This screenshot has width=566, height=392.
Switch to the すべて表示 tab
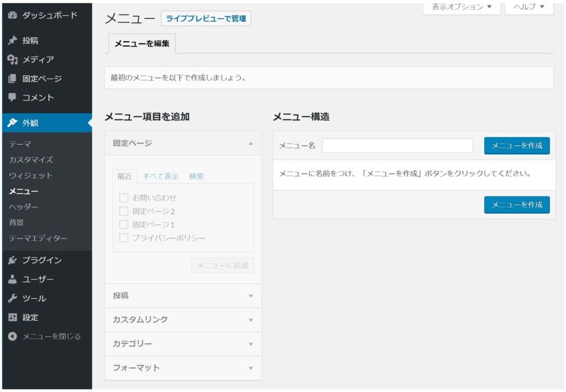(x=161, y=176)
